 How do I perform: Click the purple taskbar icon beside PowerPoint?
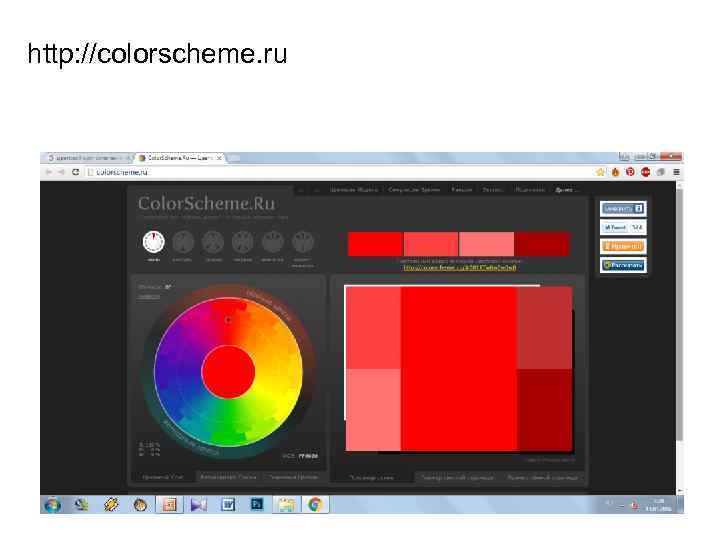coord(199,505)
